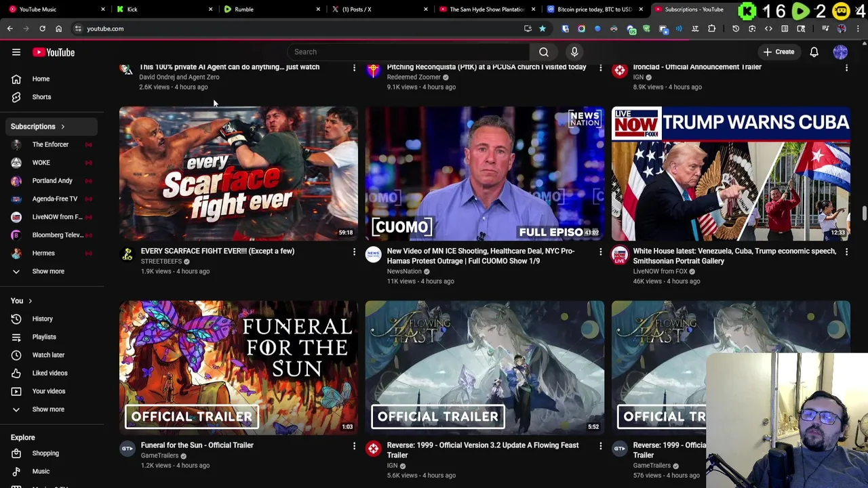Open options for Ironclad Announcement Trailer
The height and width of the screenshot is (488, 868).
click(846, 68)
